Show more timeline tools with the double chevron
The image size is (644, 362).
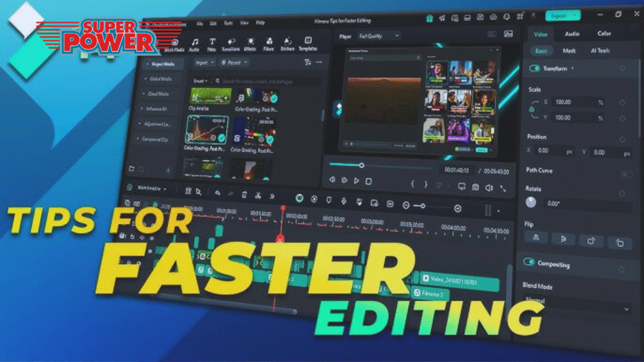click(x=272, y=196)
